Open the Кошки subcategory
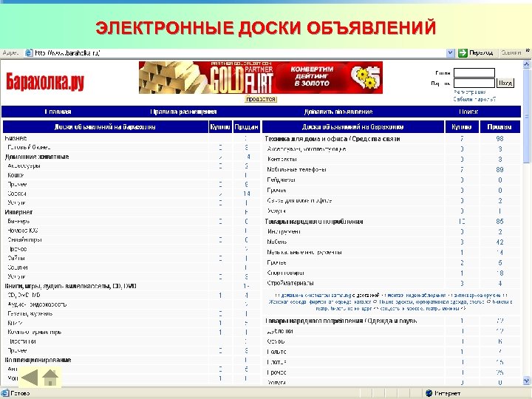The width and height of the screenshot is (532, 399). click(x=16, y=175)
